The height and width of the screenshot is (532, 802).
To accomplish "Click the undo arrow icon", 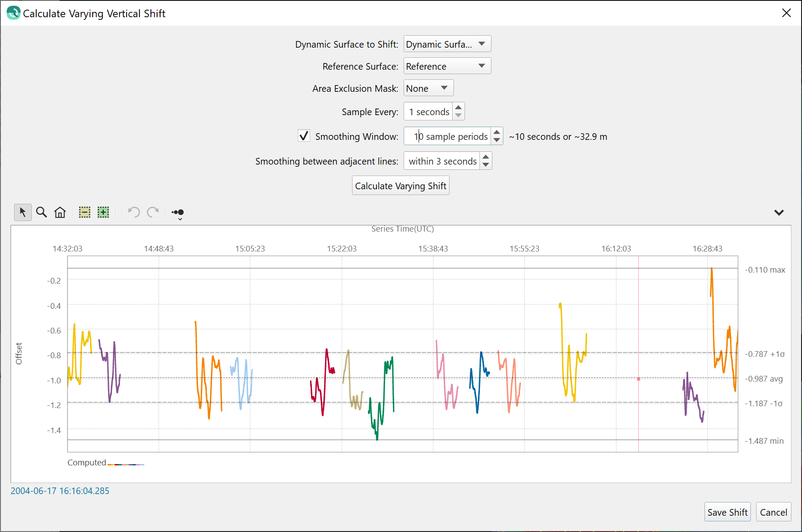I will [x=134, y=213].
